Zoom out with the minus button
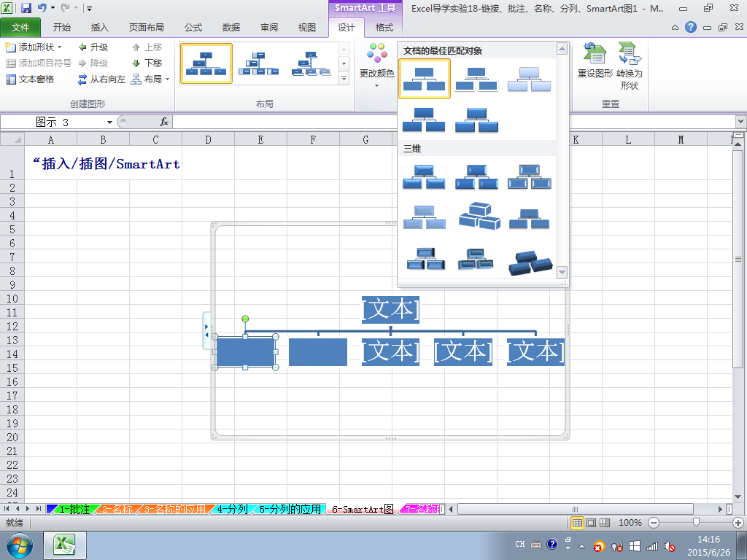The image size is (747, 560). (x=654, y=522)
